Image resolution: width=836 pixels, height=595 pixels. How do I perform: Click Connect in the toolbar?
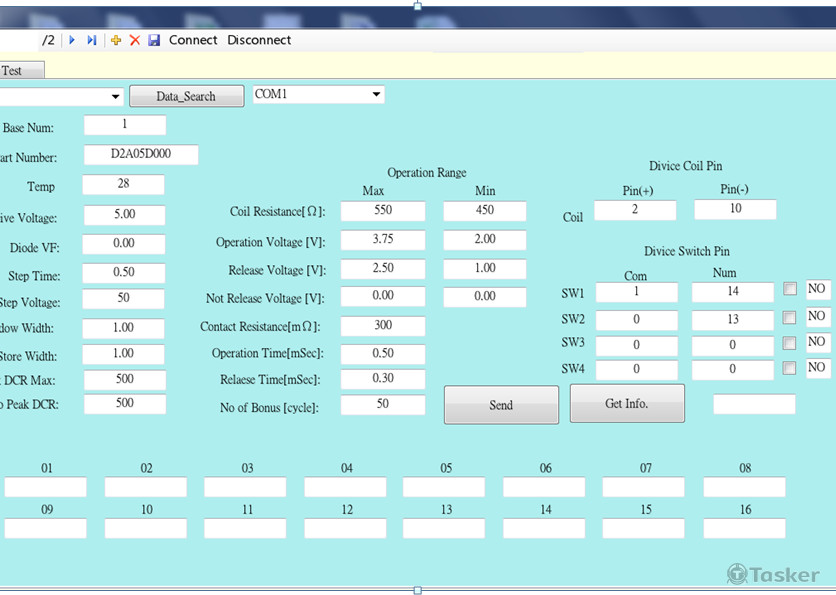pyautogui.click(x=193, y=40)
